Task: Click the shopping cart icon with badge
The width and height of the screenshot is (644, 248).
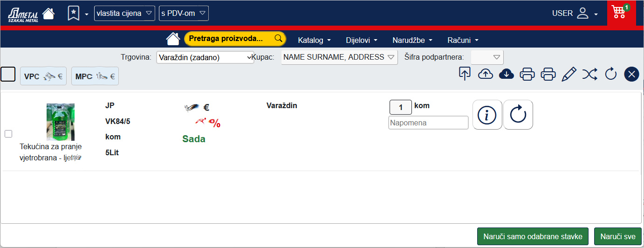Action: [620, 12]
